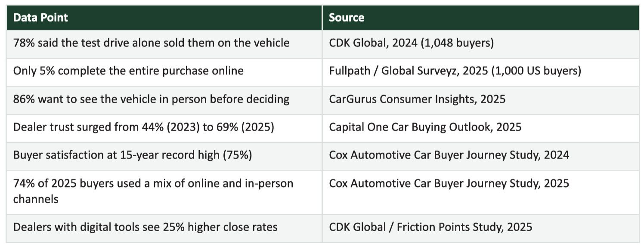Click the Data Point column header

pyautogui.click(x=164, y=18)
